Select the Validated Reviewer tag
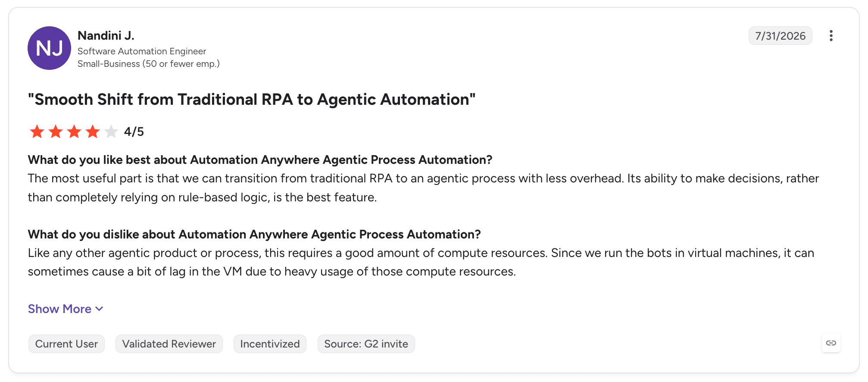 pyautogui.click(x=169, y=344)
